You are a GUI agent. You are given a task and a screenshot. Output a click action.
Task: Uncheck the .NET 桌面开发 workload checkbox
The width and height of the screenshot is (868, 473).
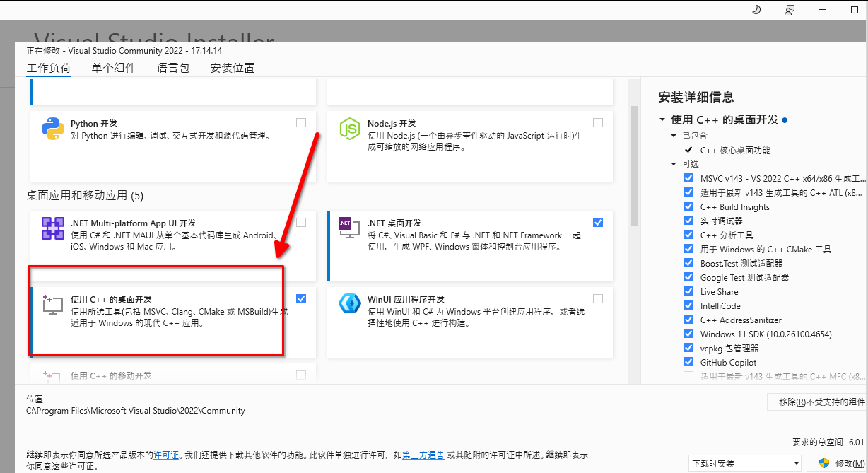point(598,222)
